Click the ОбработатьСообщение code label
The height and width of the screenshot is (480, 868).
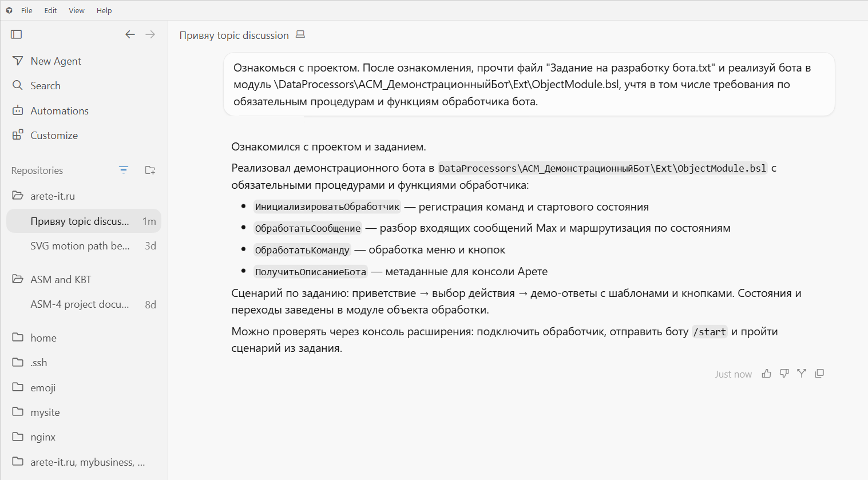point(308,228)
